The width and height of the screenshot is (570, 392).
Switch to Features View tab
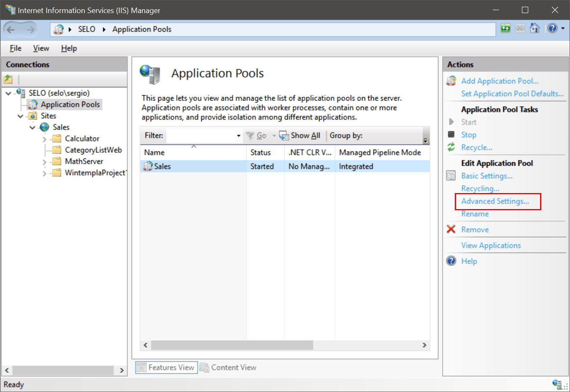(x=166, y=368)
